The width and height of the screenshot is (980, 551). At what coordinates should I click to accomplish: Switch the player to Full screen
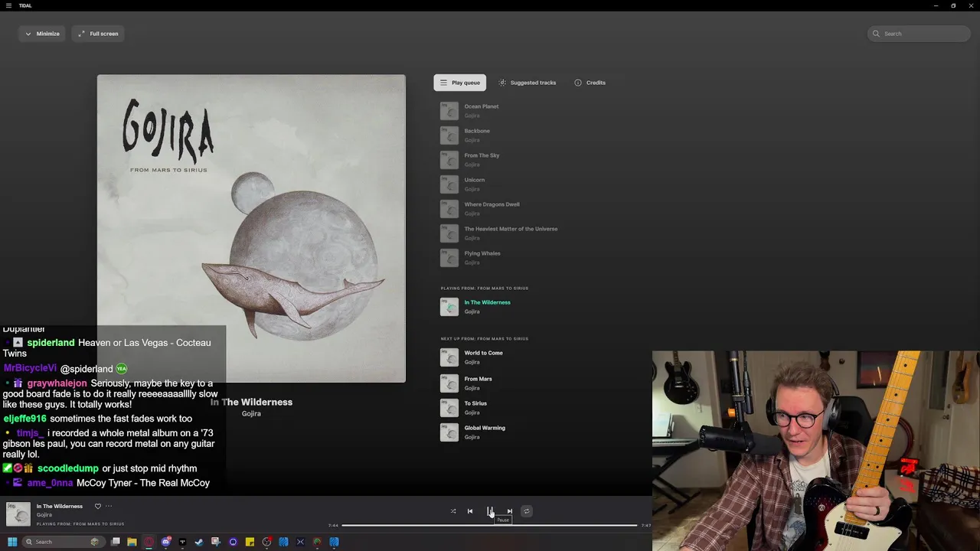click(98, 34)
